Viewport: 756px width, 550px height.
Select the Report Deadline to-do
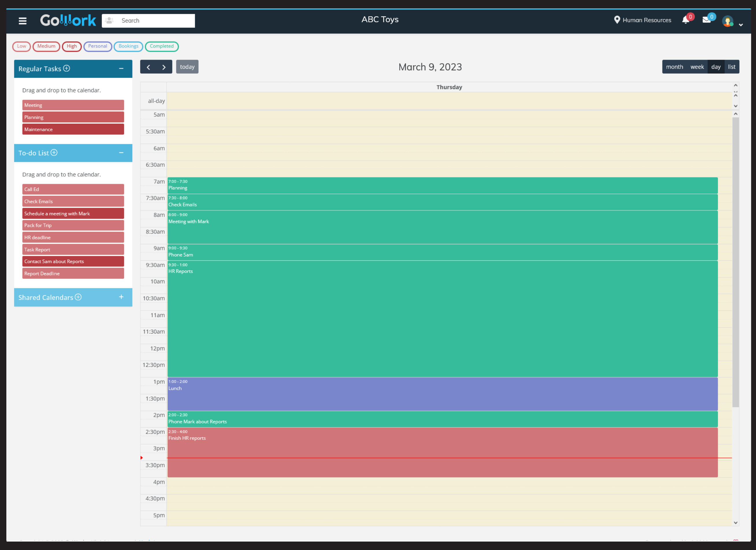coord(73,273)
